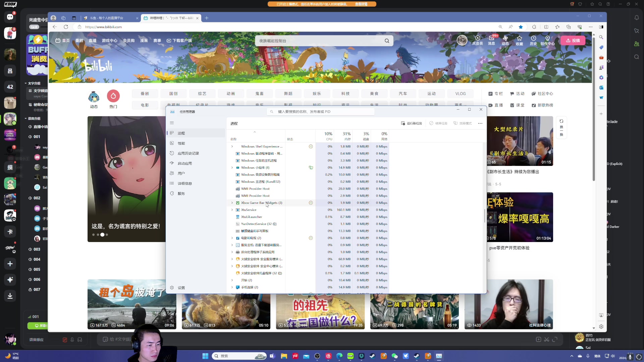Expand the Xbox Game Bar Widgets (3) group
Viewport: 644px width, 362px height.
232,203
